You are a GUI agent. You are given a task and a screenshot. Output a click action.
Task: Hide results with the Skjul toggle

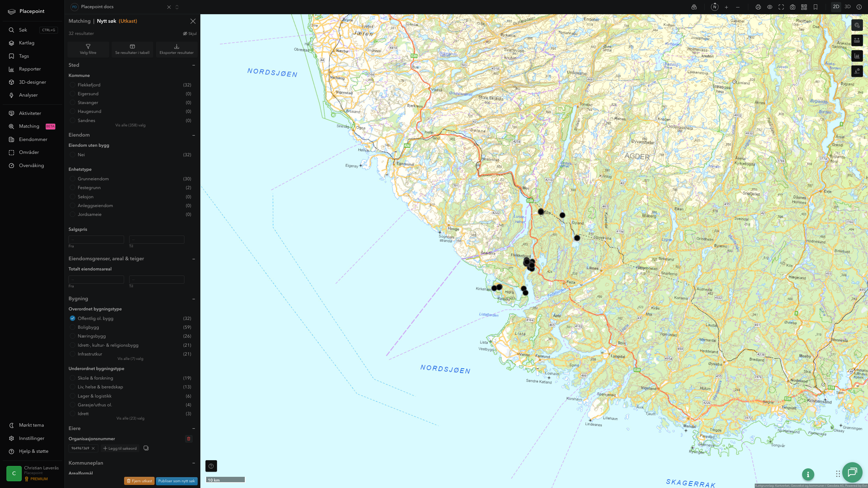click(190, 34)
